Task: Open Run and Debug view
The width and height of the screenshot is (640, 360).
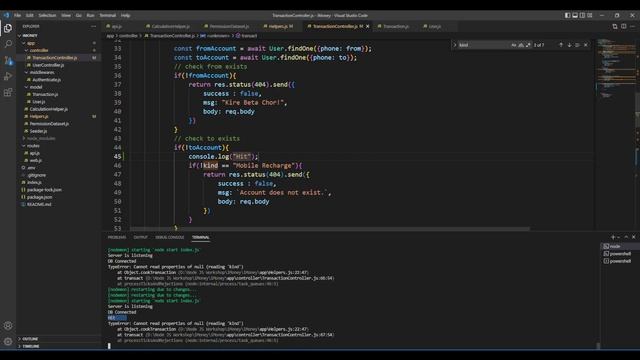Action: point(8,76)
